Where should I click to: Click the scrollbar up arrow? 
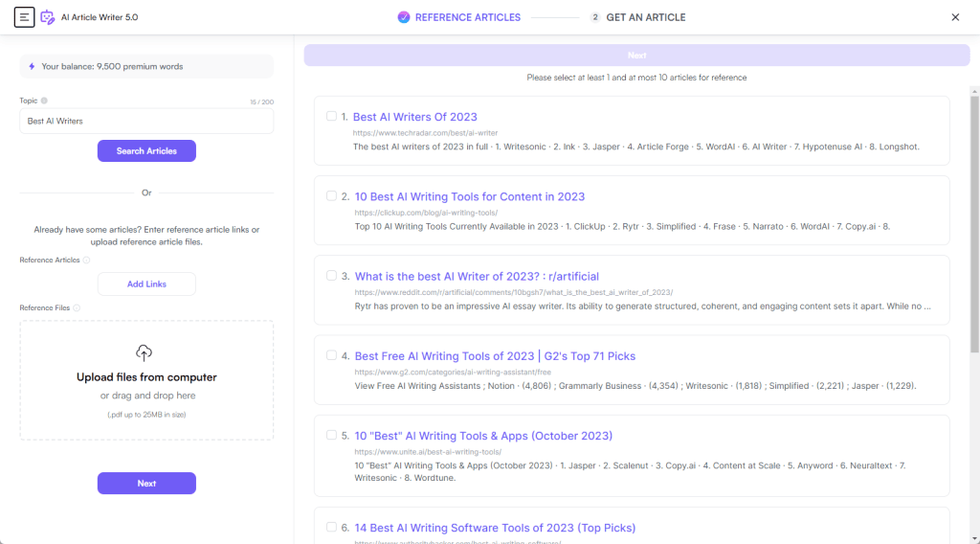[974, 91]
